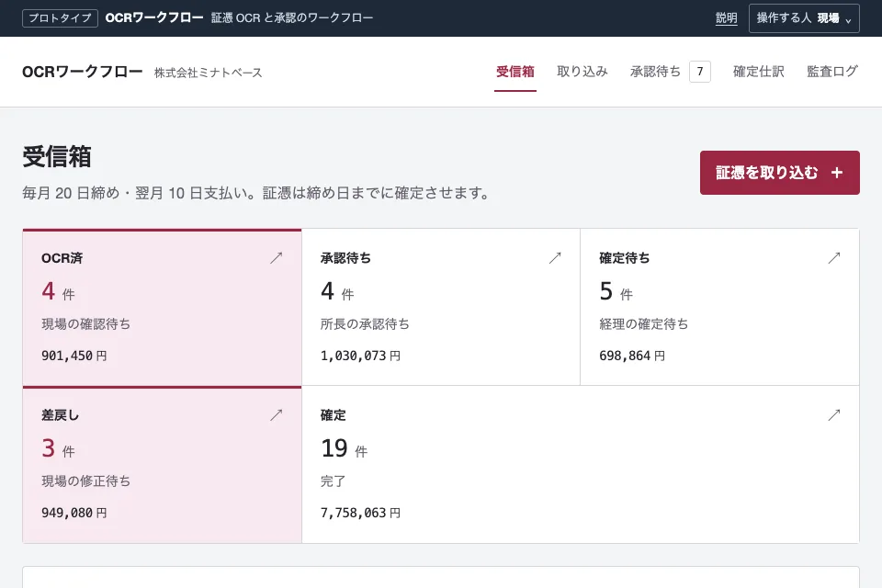882x588 pixels.
Task: Click the 19 件 count
Action: click(345, 448)
